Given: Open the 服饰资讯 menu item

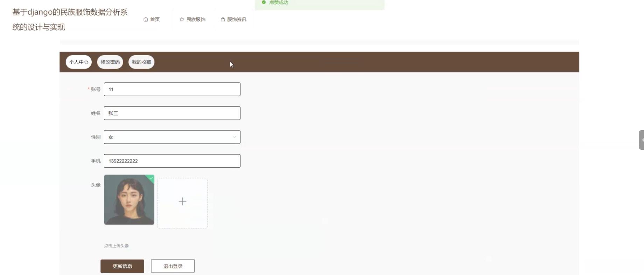Looking at the screenshot, I should [233, 19].
